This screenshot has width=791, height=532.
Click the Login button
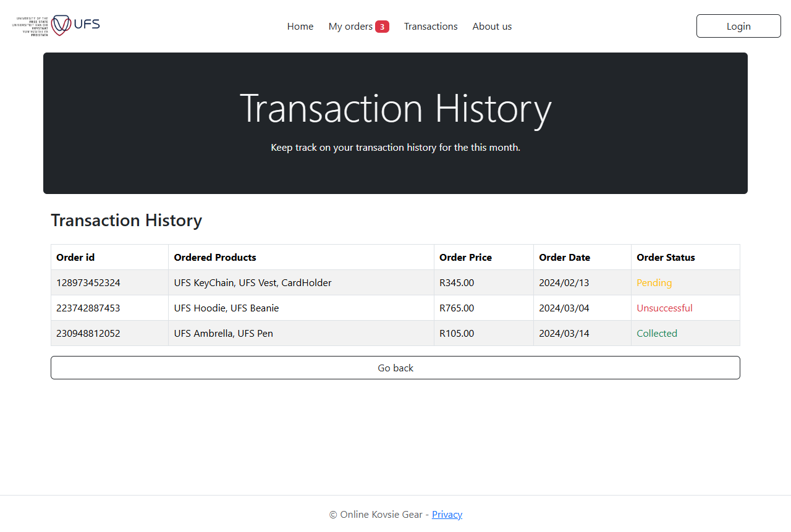point(738,26)
